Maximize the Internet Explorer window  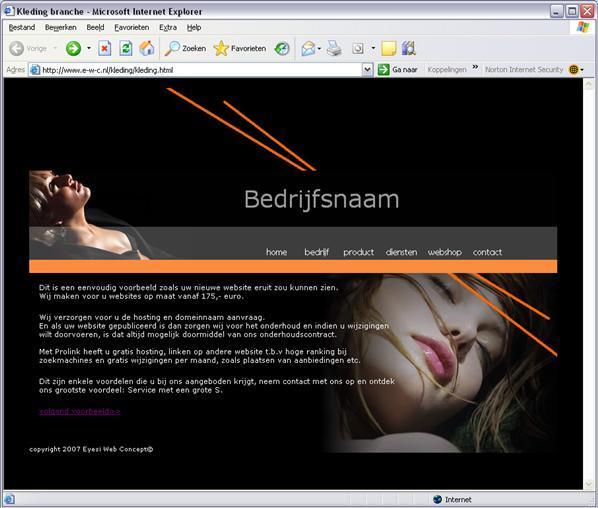pyautogui.click(x=572, y=11)
